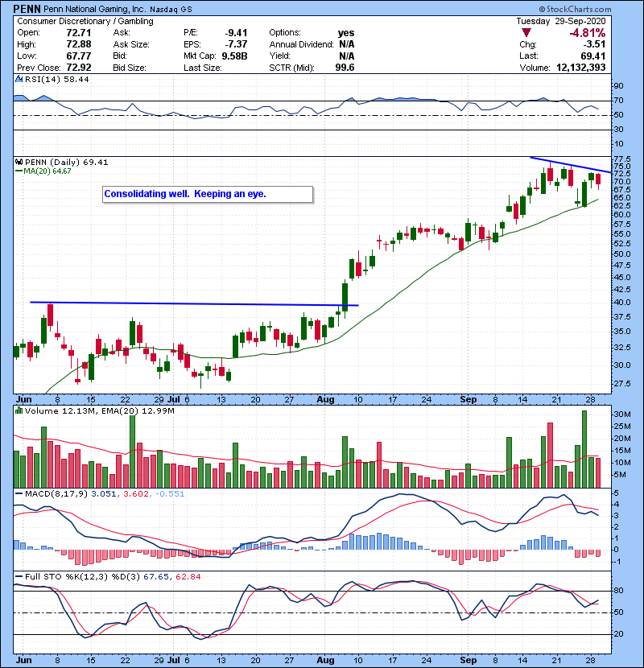This screenshot has height=668, width=644.
Task: Click the -4.81% percent change
Action: 588,33
